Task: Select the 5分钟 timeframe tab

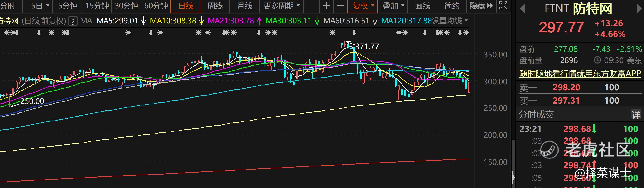Action: point(67,6)
